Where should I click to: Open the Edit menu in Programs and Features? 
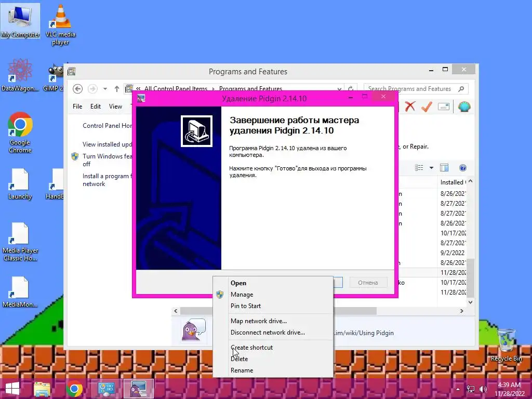coord(96,106)
